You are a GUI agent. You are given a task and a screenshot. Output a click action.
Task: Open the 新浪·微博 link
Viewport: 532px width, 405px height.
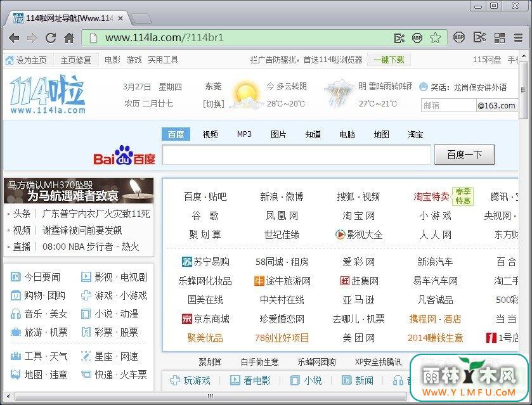pos(282,196)
